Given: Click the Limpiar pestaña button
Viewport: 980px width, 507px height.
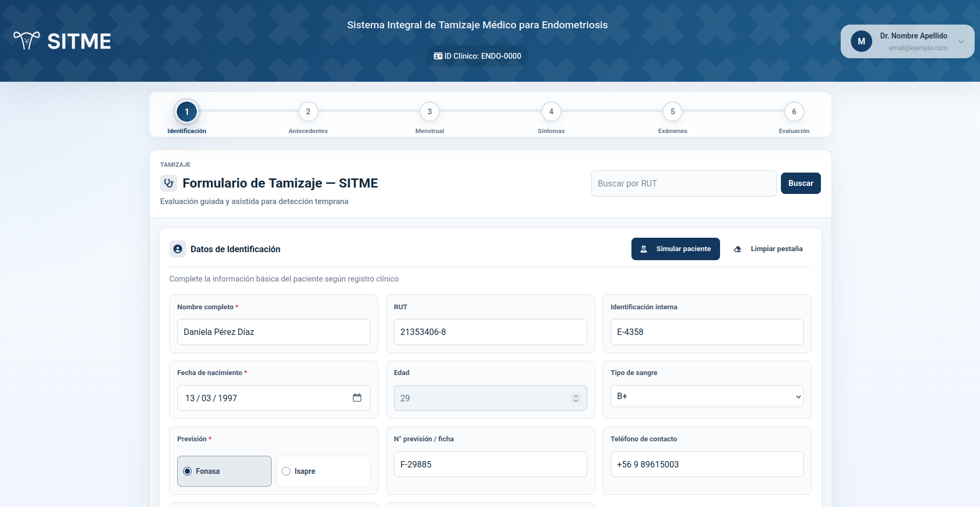Looking at the screenshot, I should (x=769, y=249).
